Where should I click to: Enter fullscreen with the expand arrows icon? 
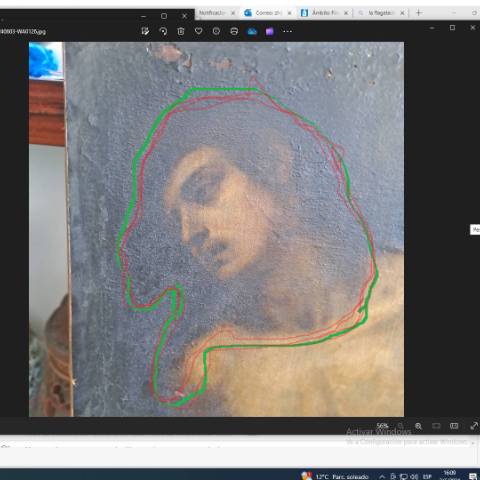coord(473,426)
